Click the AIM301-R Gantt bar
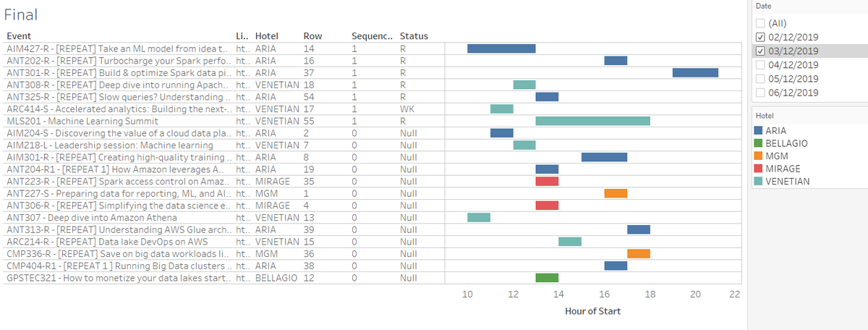The height and width of the screenshot is (330, 868). [x=604, y=157]
